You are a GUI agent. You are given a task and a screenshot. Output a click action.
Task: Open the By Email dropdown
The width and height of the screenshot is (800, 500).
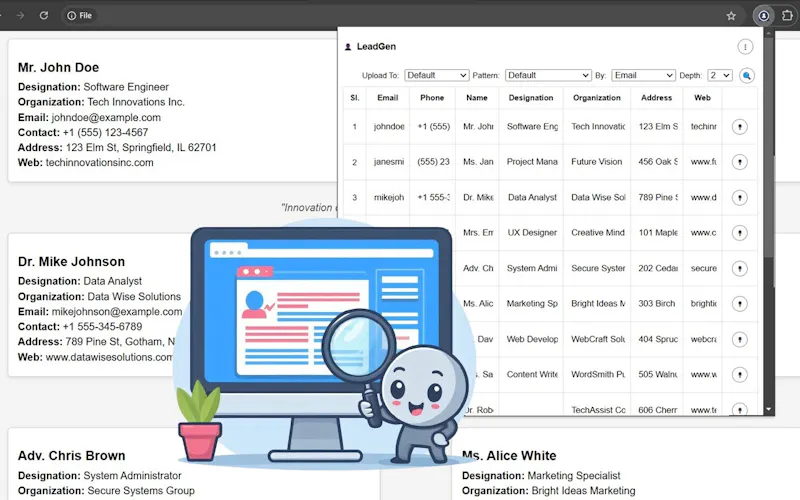coord(643,76)
